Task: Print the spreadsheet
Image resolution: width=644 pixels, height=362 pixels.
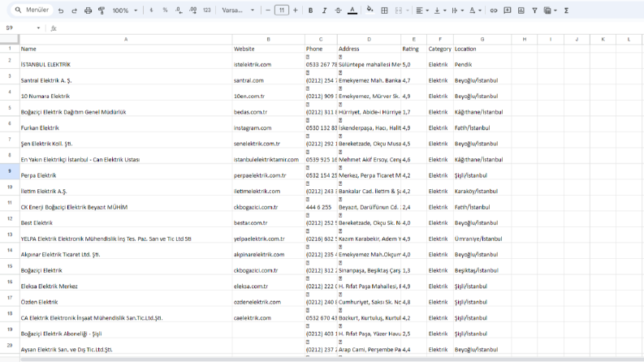Action: tap(88, 11)
